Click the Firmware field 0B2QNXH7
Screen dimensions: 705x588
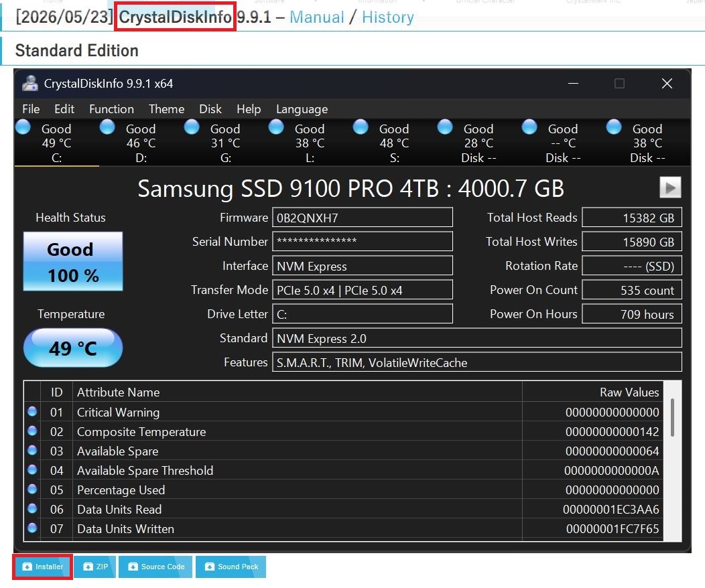click(x=363, y=218)
